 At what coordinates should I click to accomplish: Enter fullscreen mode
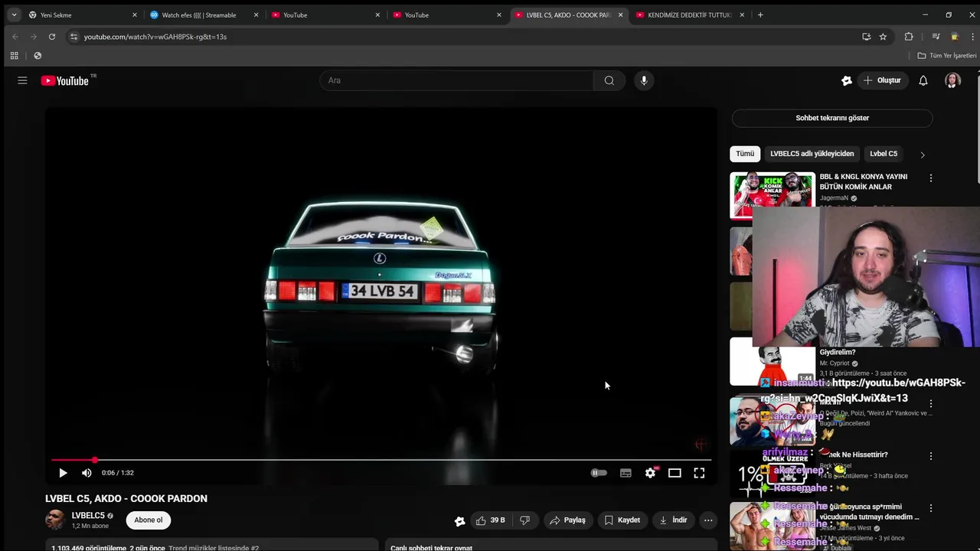(x=699, y=473)
